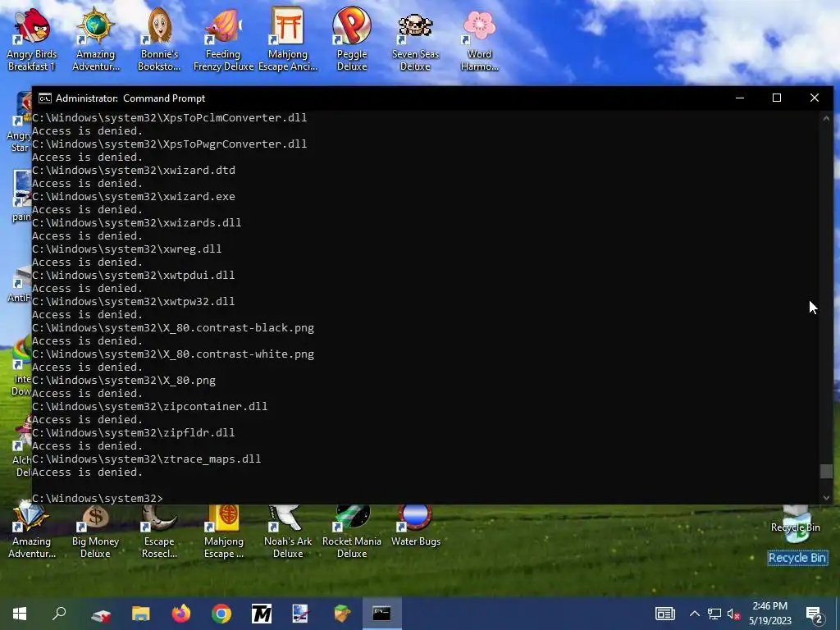The height and width of the screenshot is (630, 840).
Task: Click the X_80.png path line
Action: pos(124,381)
